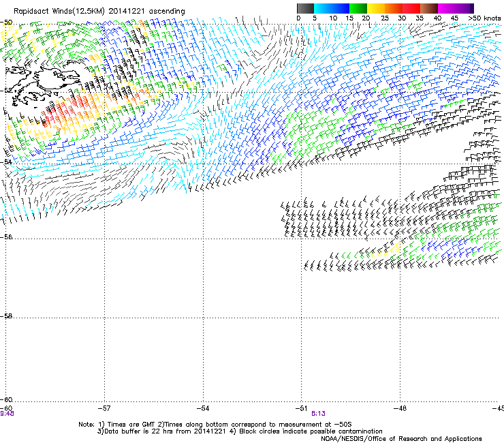Viewport: 504px width, 443px height.
Task: Click the purple '8:13' pass time label
Action: [318, 414]
